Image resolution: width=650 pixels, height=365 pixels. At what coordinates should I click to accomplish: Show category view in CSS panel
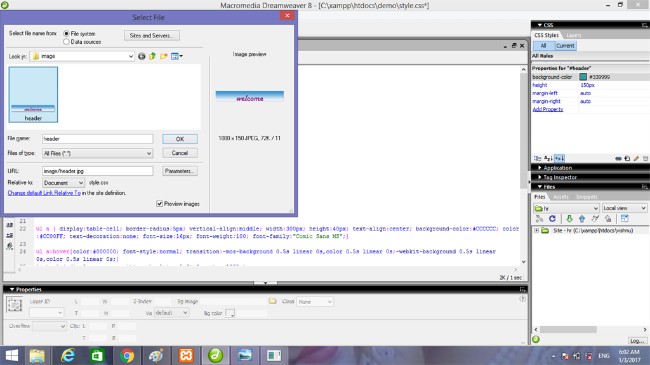(x=538, y=158)
